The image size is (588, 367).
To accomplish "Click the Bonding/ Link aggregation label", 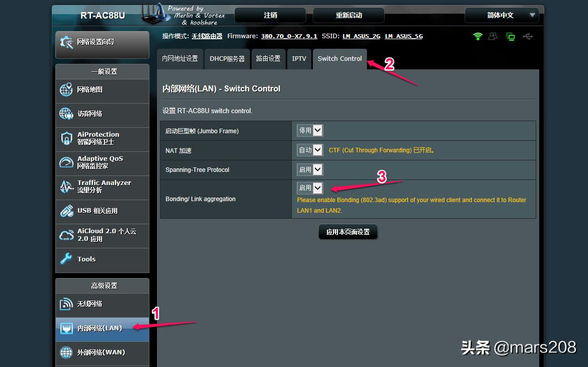I will (201, 199).
